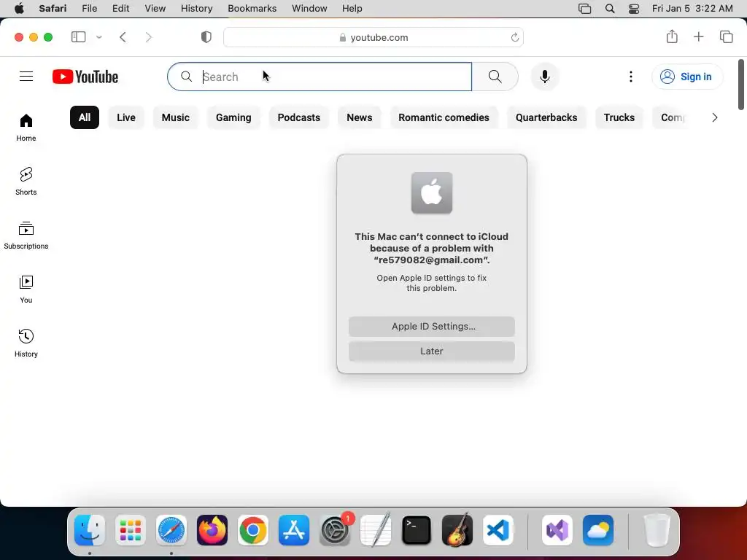Show Safari tab overview
The image size is (747, 560).
click(x=726, y=36)
